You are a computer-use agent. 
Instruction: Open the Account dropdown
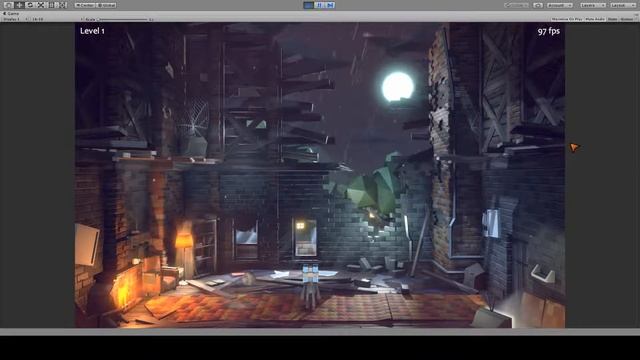pos(560,5)
